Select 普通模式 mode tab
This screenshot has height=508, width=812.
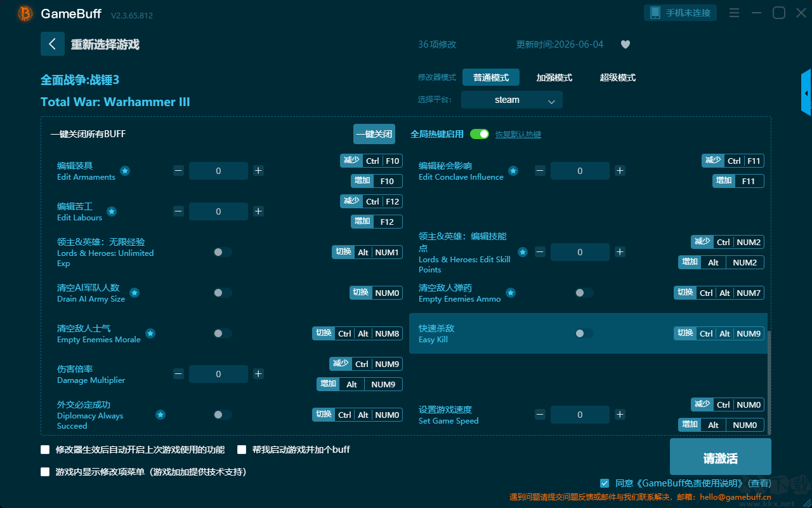491,77
